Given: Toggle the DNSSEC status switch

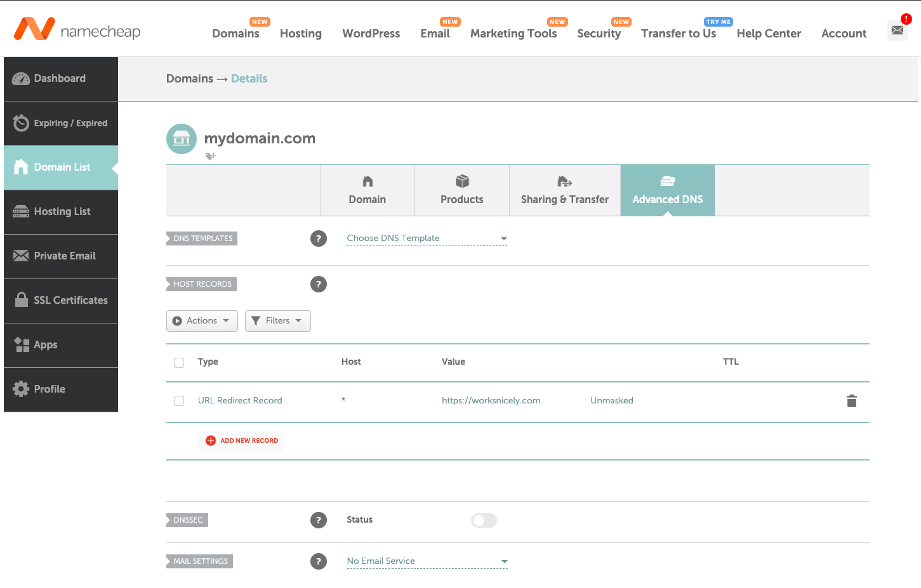Looking at the screenshot, I should (x=484, y=520).
